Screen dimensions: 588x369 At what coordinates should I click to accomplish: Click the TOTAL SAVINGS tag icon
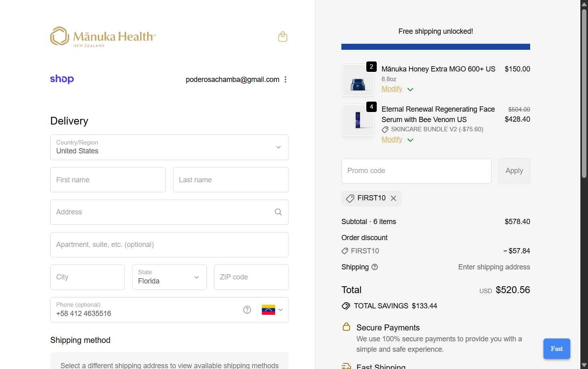coord(346,306)
